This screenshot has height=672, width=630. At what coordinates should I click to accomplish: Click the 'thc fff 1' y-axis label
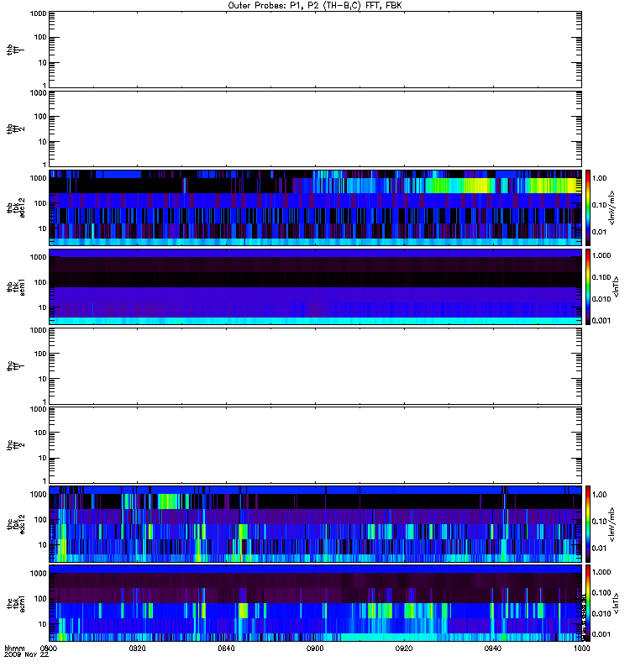tap(15, 366)
